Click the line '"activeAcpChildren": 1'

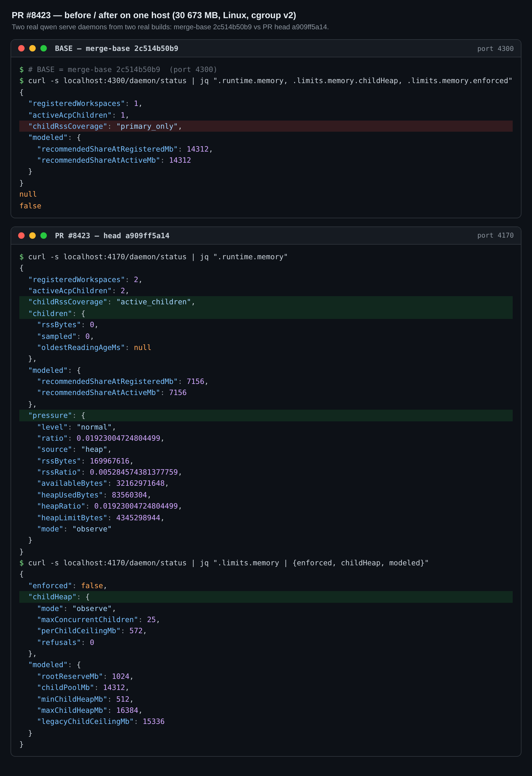tap(78, 115)
